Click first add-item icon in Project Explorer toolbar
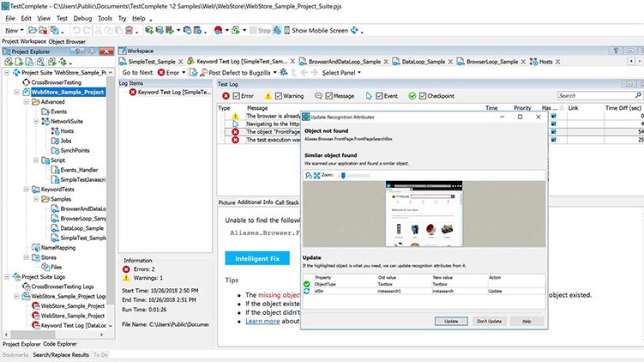 9,62
